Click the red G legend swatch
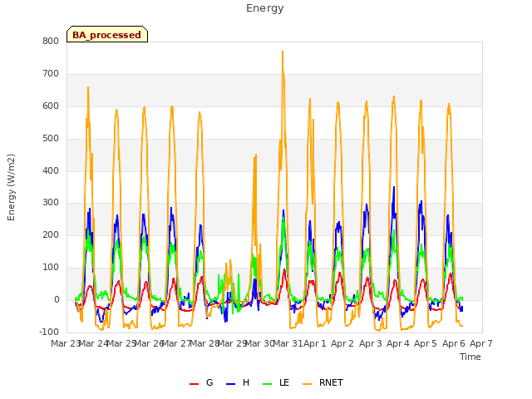This screenshot has width=532, height=399. 194,383
